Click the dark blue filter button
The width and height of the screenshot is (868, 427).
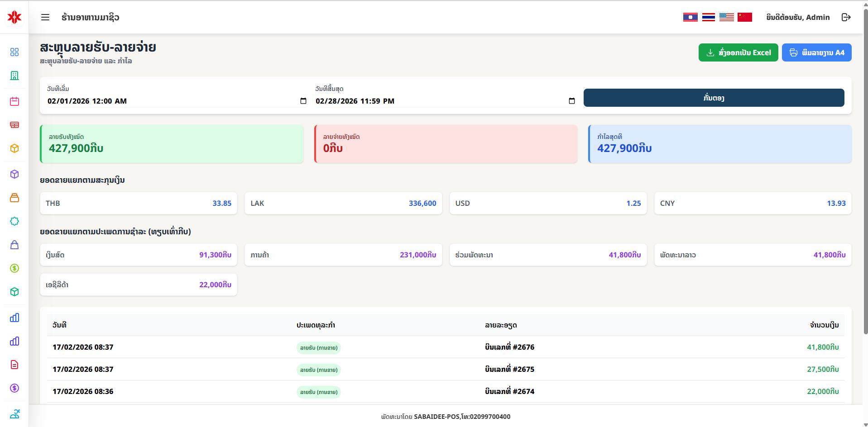[714, 98]
